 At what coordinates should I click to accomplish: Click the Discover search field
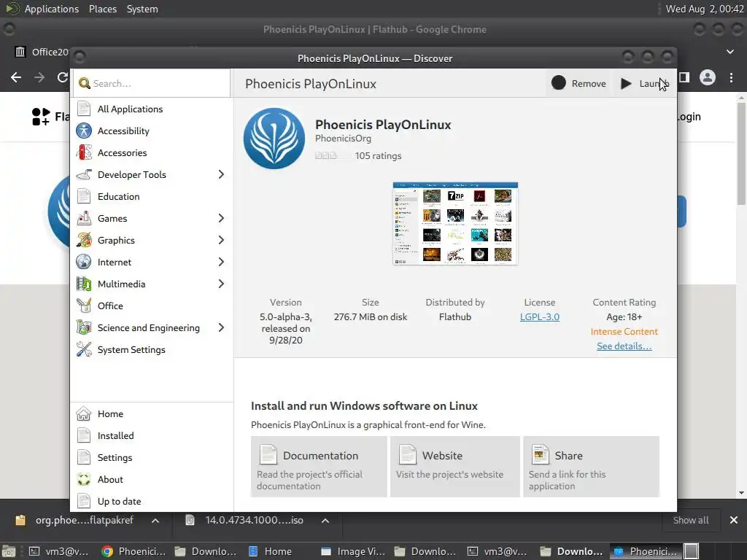click(x=152, y=83)
